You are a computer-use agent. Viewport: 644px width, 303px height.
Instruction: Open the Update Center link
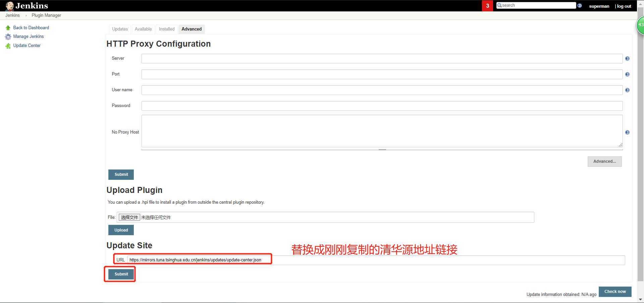(27, 46)
